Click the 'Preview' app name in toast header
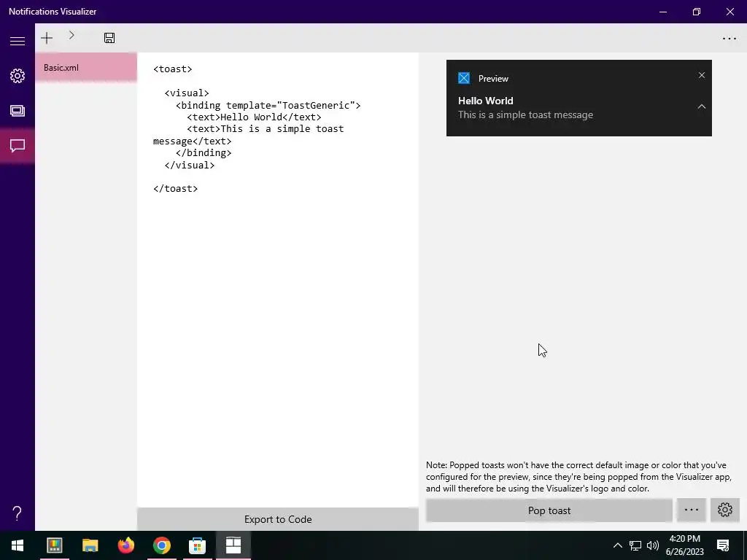747x560 pixels. click(x=493, y=79)
